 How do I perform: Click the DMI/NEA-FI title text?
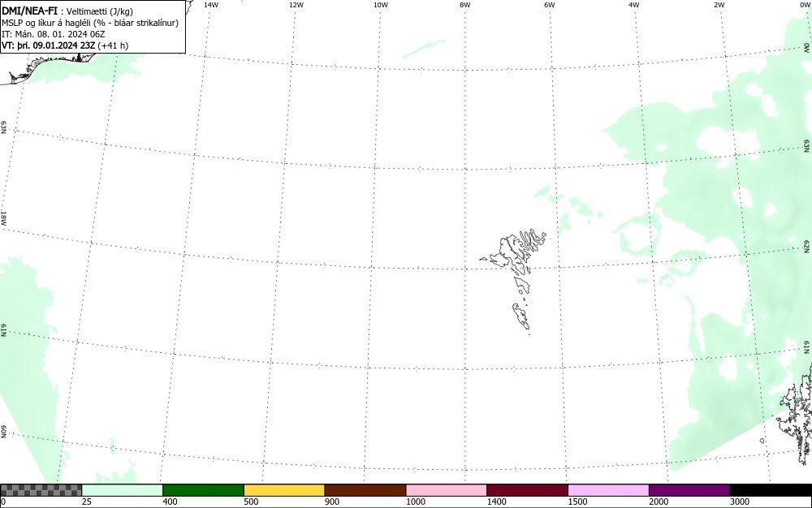(x=29, y=11)
